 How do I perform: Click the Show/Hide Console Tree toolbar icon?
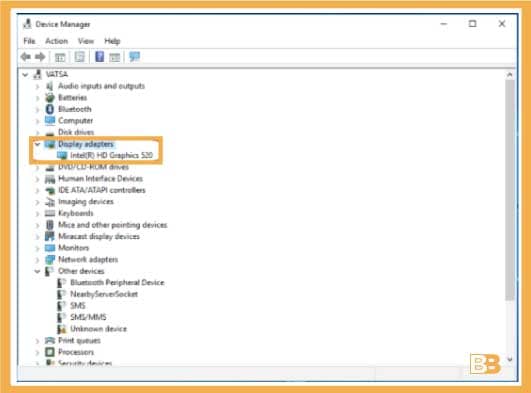60,57
